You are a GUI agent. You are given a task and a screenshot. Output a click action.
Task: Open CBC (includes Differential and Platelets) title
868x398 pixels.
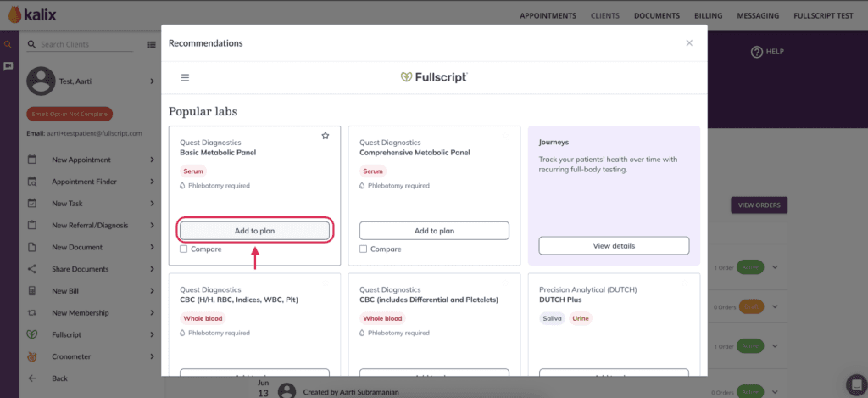click(429, 300)
